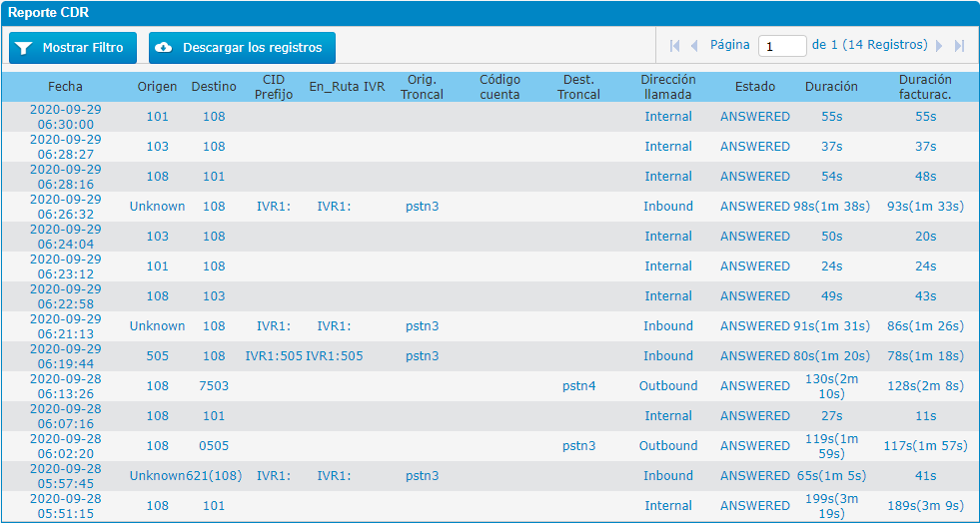Image resolution: width=980 pixels, height=523 pixels.
Task: Select the Dirección llamada column header
Action: coord(668,87)
